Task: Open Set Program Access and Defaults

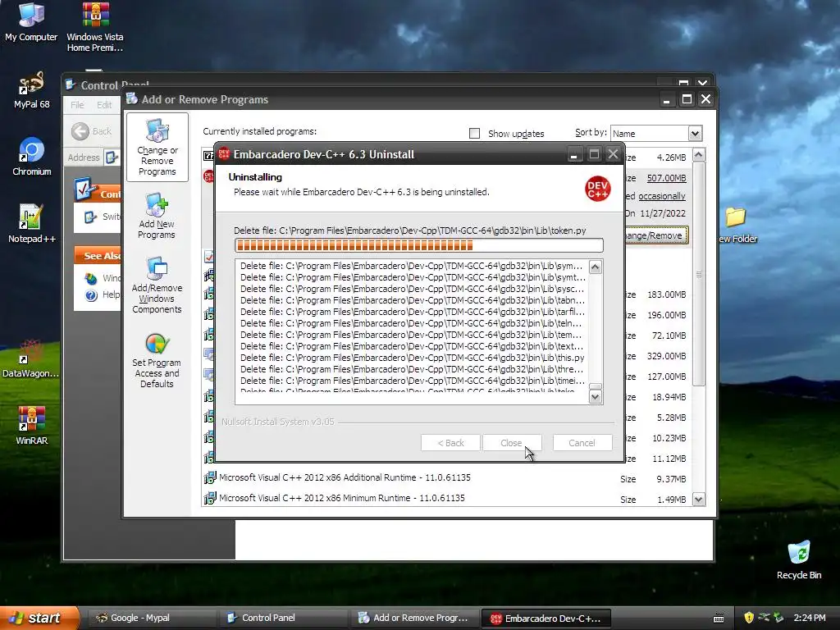Action: coord(157,360)
